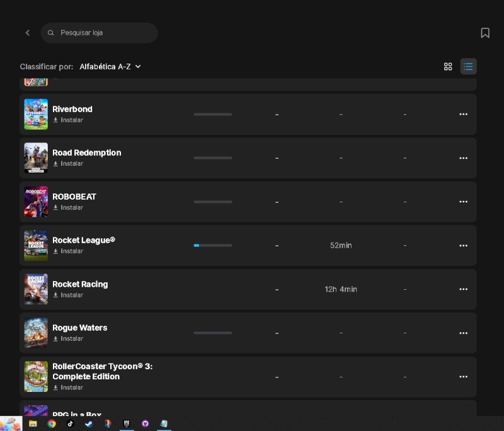The width and height of the screenshot is (504, 431).
Task: Open the three-dot menu for Rocket League
Action: click(463, 246)
